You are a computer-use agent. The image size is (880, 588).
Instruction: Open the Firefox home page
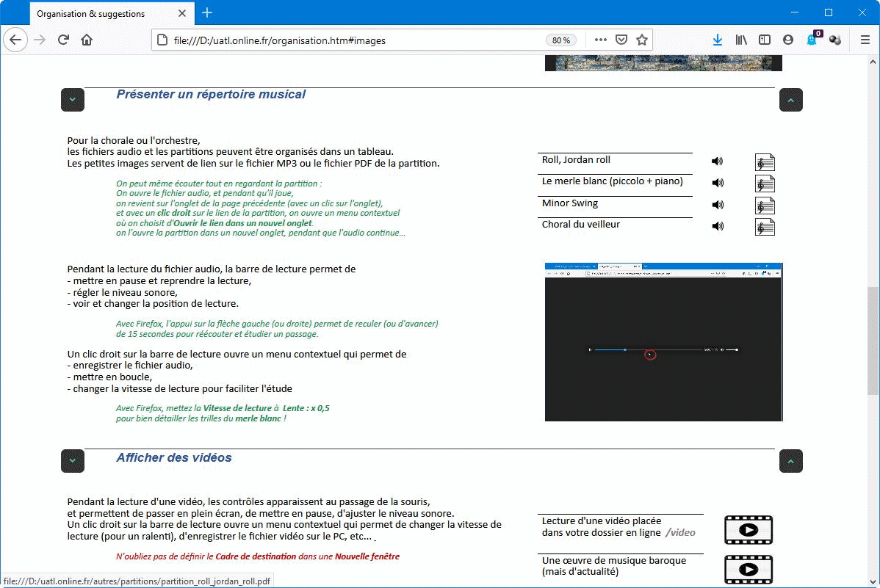(87, 40)
